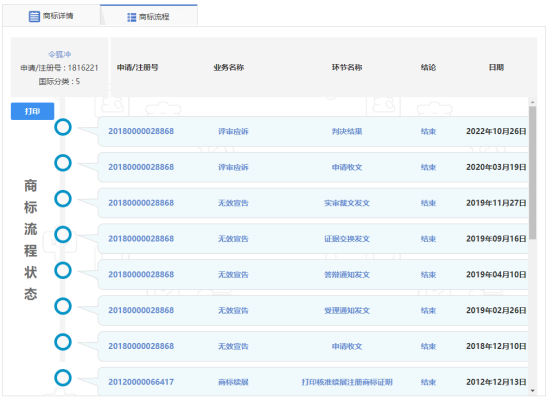Select timeline circle for 2019年09月16日 entry
Screen dimensions: 554x401
click(63, 235)
